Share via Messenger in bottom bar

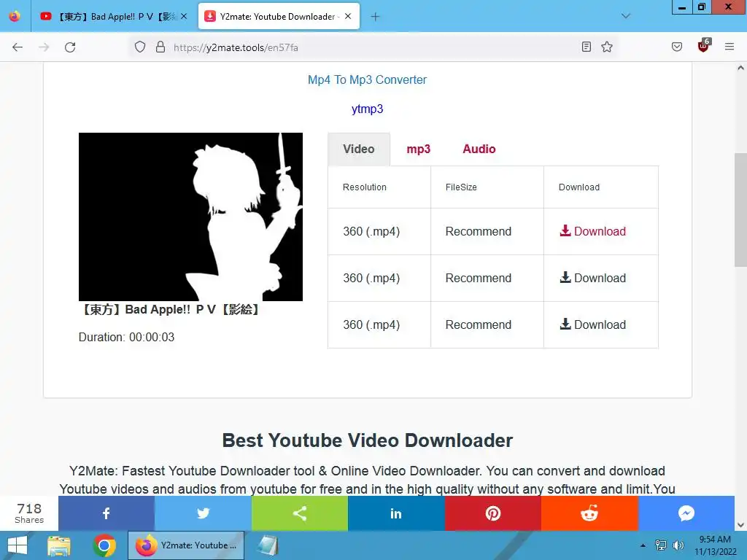pos(686,513)
